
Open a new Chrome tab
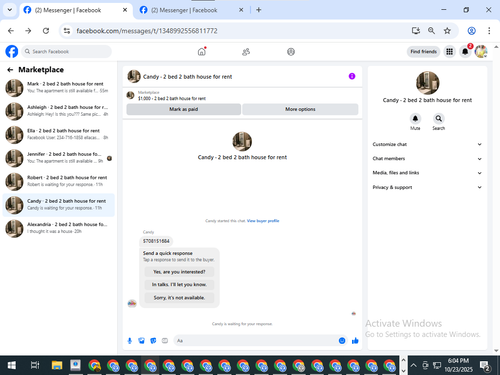click(259, 10)
